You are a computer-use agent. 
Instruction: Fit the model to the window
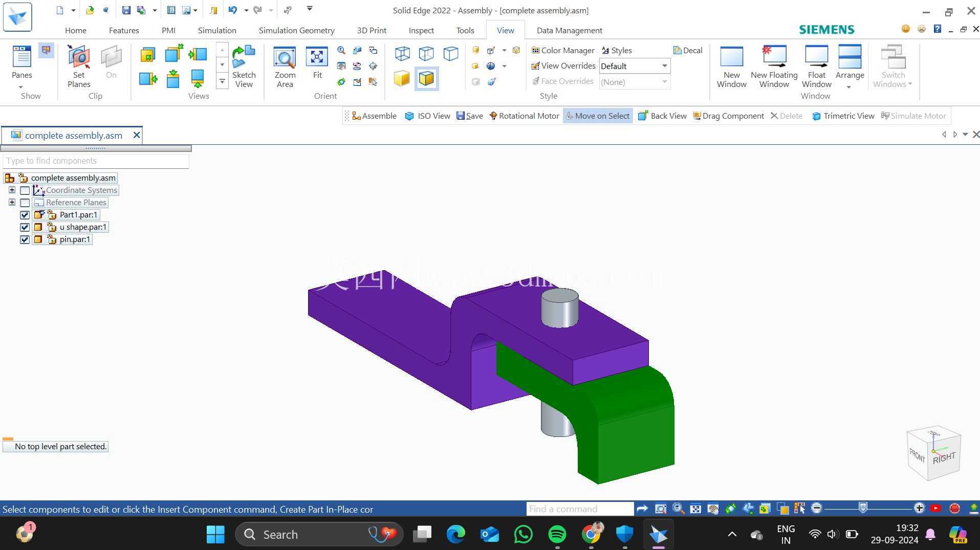[x=317, y=62]
